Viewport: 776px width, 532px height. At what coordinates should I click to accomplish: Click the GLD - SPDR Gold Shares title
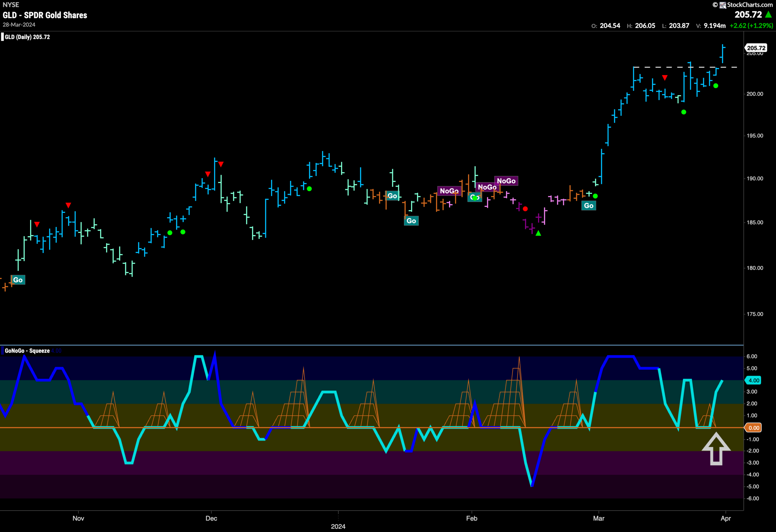click(x=45, y=15)
